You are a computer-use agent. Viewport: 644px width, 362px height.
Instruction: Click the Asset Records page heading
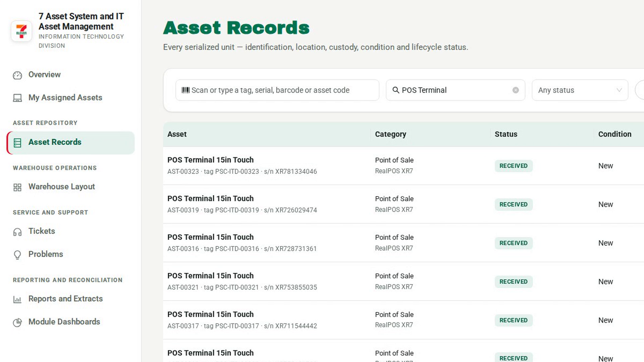pyautogui.click(x=236, y=28)
